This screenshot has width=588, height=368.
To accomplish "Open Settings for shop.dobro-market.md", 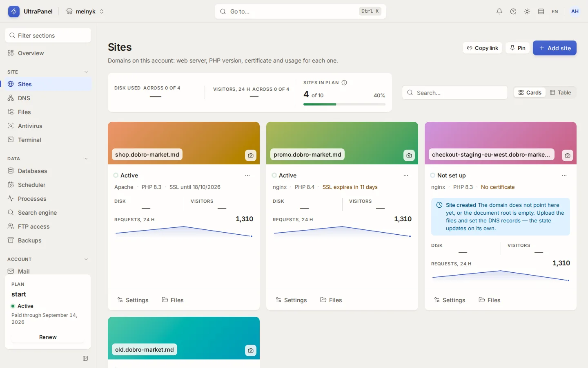I will tap(133, 300).
